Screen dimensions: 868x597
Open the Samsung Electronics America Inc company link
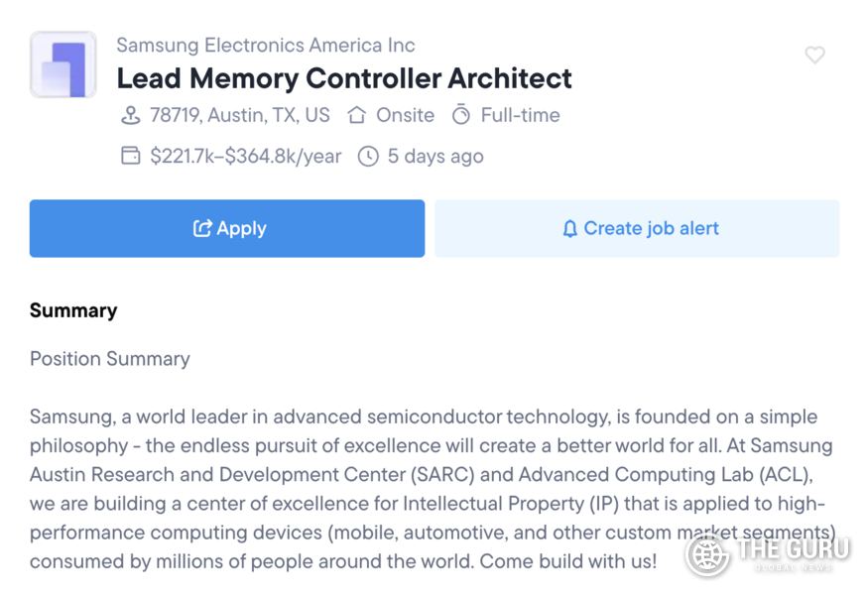[x=266, y=45]
